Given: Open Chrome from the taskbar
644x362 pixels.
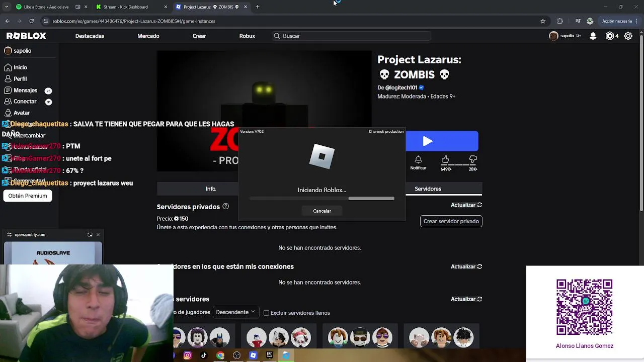Looking at the screenshot, I should (x=220, y=355).
